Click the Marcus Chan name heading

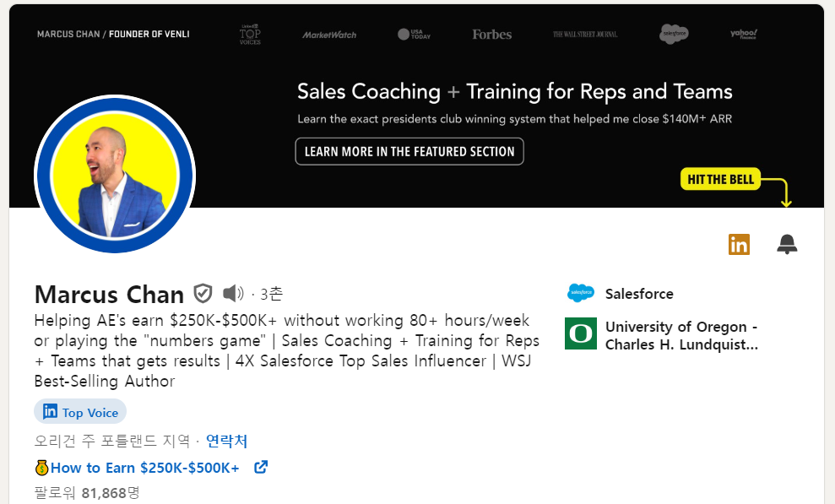click(109, 295)
